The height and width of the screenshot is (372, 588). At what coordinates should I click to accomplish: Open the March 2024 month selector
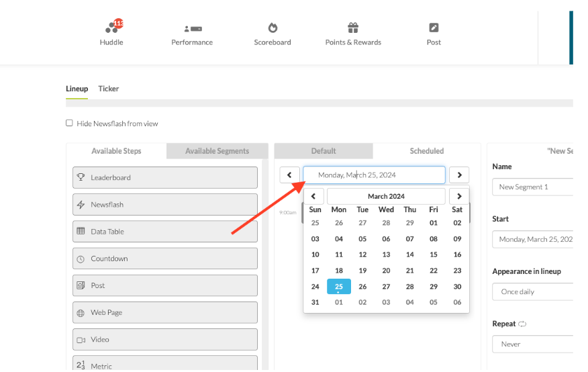click(x=386, y=196)
